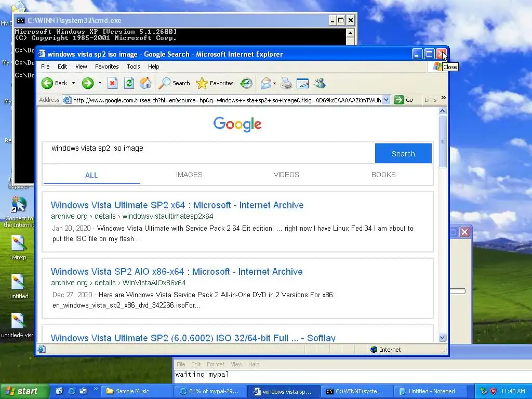Screen dimensions: 532x399
Task: Click the red security shield tray icon
Action: tap(494, 391)
